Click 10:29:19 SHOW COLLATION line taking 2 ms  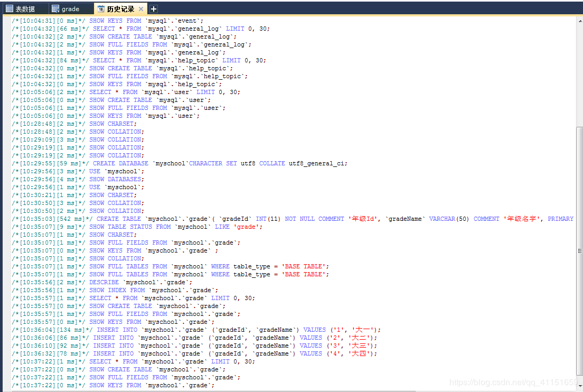pyautogui.click(x=78, y=155)
